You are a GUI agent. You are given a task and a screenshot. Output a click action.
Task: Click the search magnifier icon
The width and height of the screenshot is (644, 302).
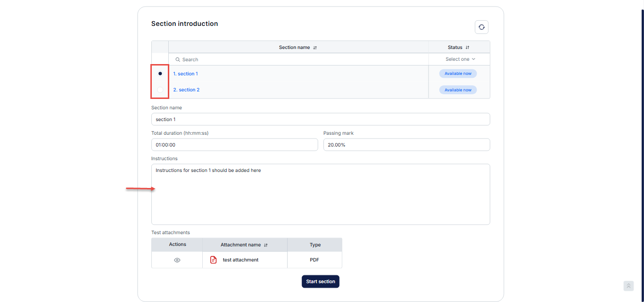tap(178, 60)
